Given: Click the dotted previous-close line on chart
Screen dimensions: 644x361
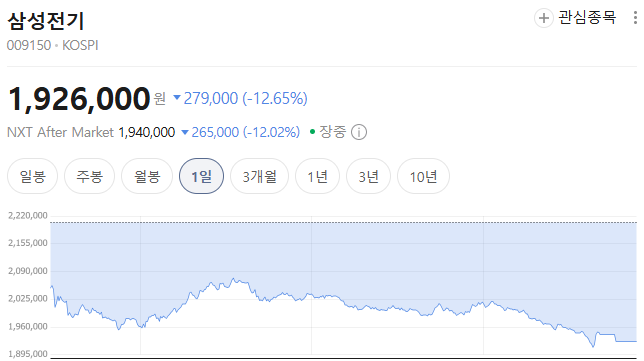Looking at the screenshot, I should pyautogui.click(x=343, y=223).
